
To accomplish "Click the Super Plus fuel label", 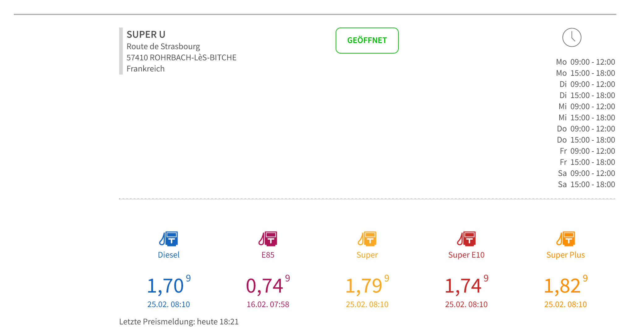I will pos(565,255).
